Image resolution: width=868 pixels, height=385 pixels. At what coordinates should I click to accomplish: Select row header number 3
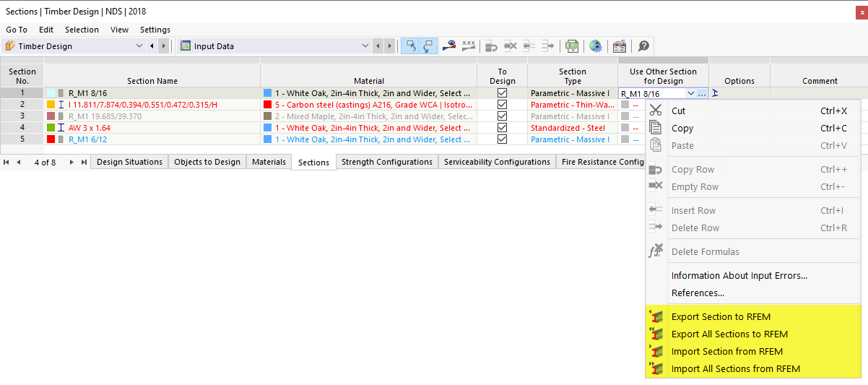click(x=22, y=116)
